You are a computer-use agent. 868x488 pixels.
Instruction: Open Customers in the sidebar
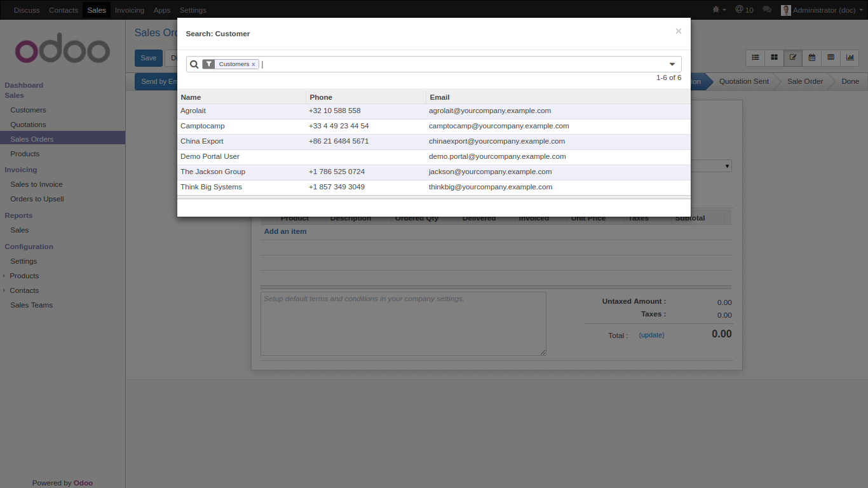click(28, 110)
